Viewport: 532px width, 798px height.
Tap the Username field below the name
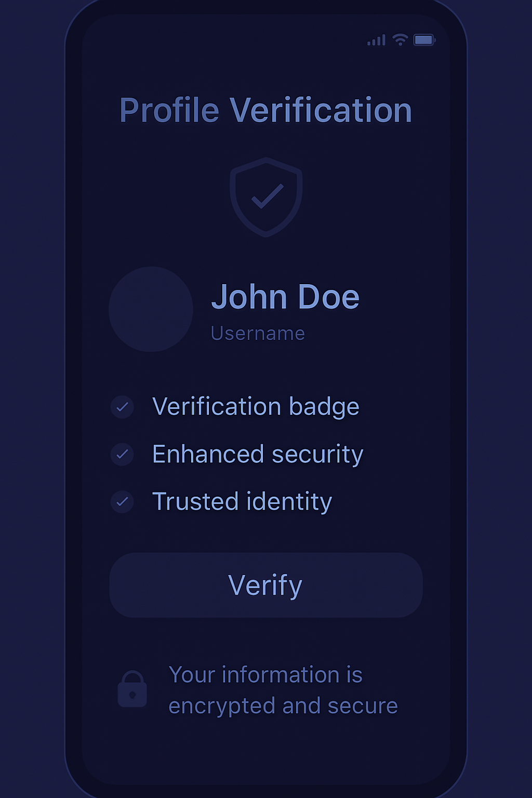(x=258, y=334)
